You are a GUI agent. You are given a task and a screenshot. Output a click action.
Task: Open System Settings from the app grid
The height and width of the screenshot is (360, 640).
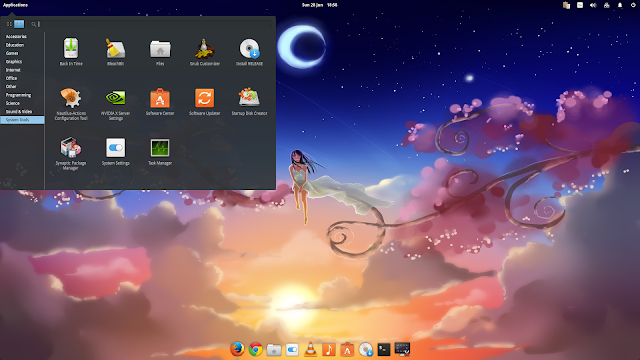tap(116, 151)
